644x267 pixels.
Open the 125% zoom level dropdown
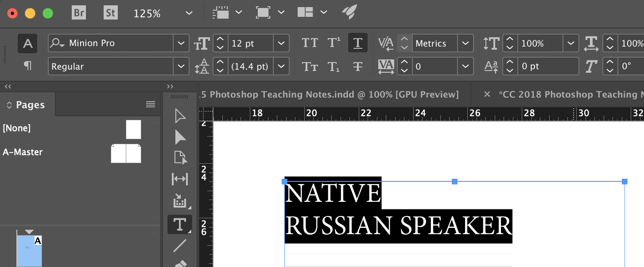tap(188, 13)
